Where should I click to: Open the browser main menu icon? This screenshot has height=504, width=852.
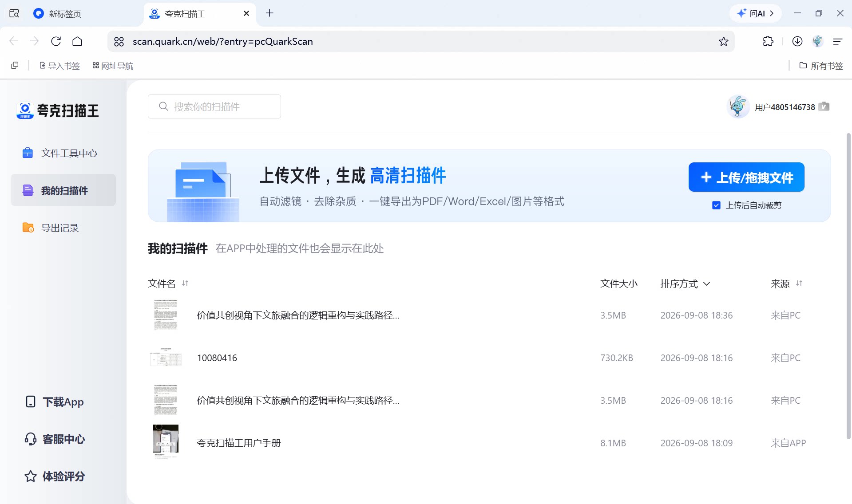(x=838, y=41)
